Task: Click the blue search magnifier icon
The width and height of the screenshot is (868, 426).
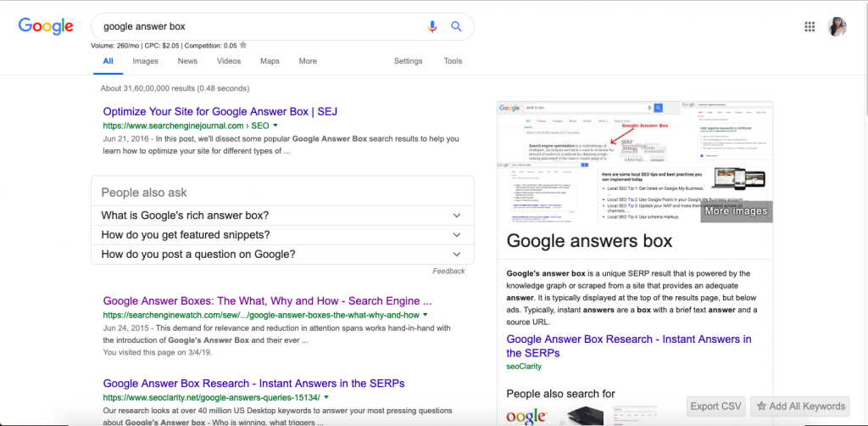Action: click(456, 26)
